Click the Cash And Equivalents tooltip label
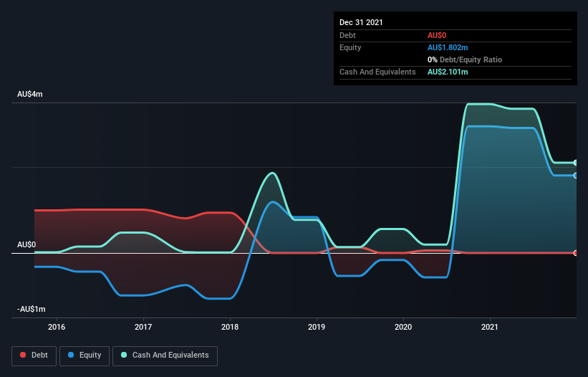This screenshot has height=377, width=588. [x=377, y=72]
